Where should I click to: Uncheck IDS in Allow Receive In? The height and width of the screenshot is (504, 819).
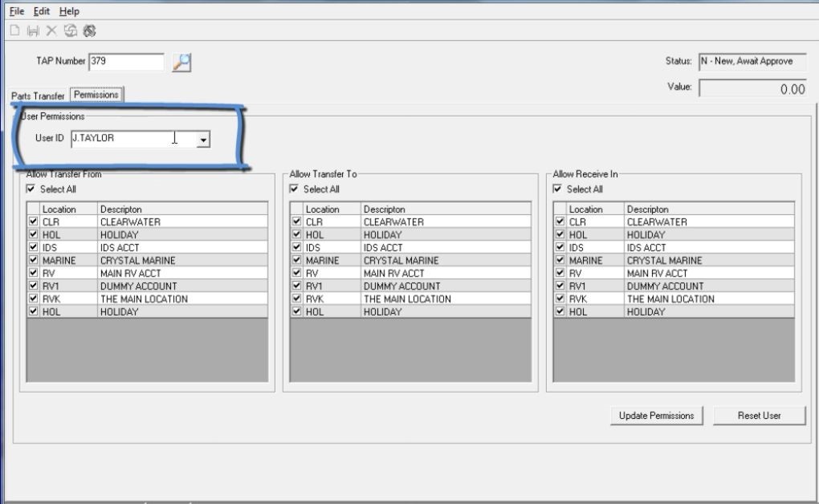560,247
